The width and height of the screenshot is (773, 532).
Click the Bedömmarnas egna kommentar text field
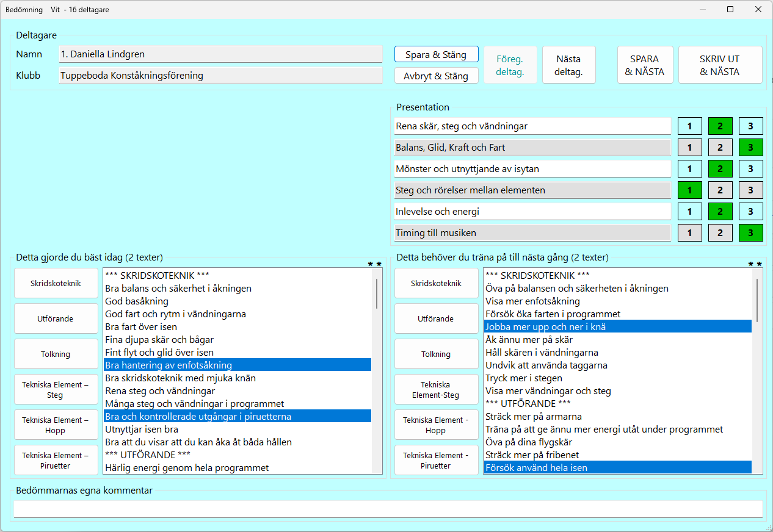(388, 509)
